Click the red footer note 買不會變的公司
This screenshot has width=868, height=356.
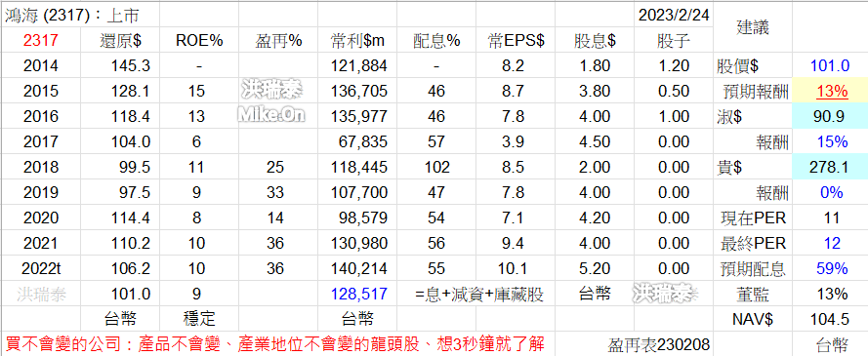tap(275, 344)
